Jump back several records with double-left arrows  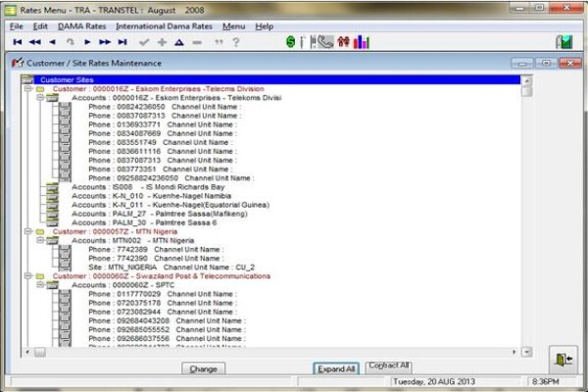(x=35, y=42)
